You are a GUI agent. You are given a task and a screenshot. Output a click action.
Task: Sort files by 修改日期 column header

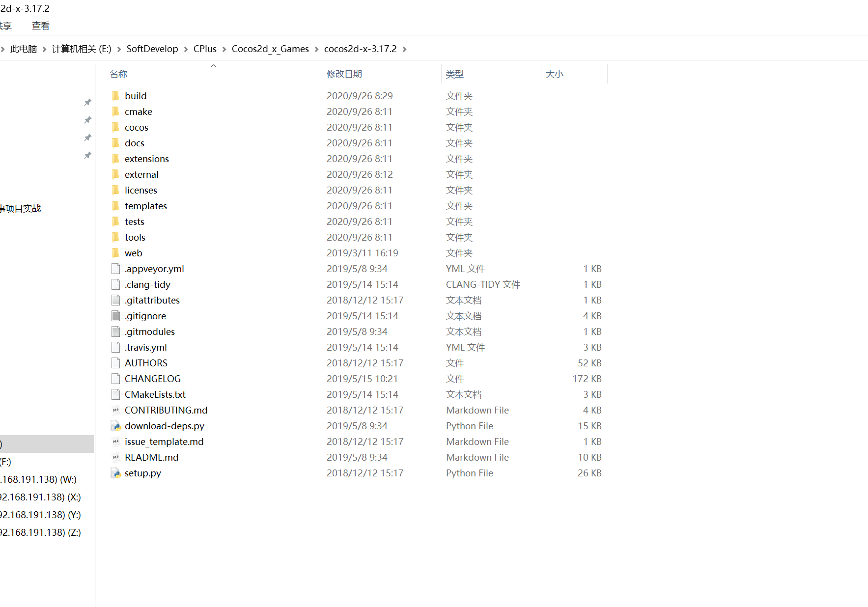(x=344, y=74)
